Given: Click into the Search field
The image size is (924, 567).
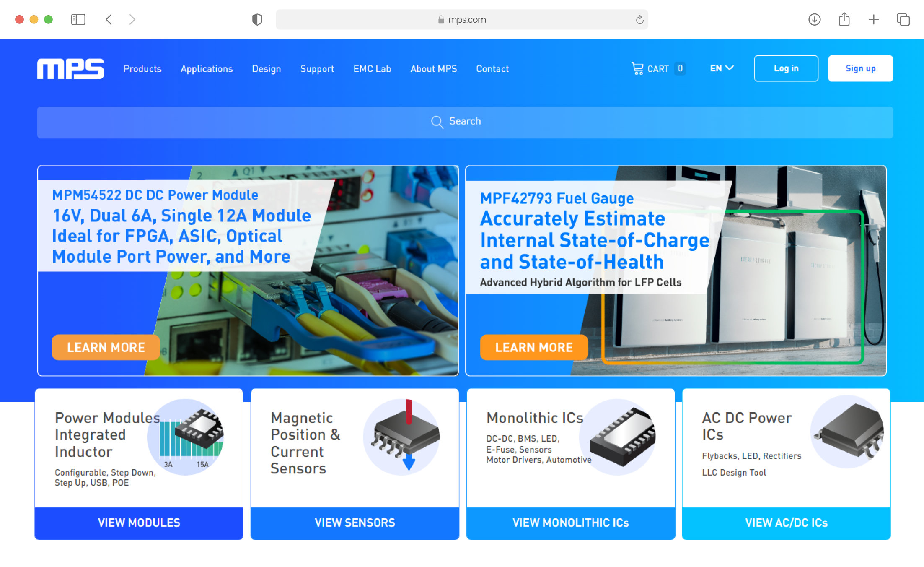Looking at the screenshot, I should point(465,122).
